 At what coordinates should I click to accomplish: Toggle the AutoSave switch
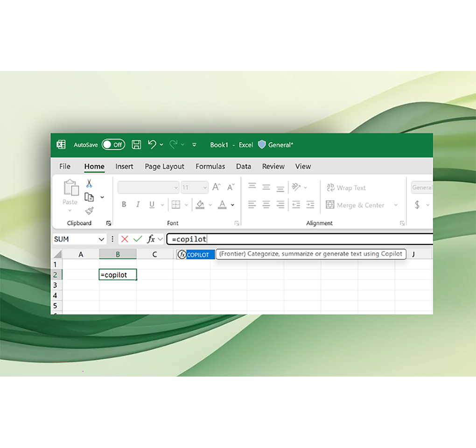[113, 145]
